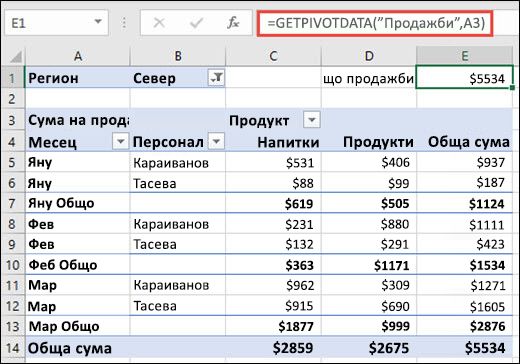Click the $531 cell
The width and height of the screenshot is (520, 364).
[x=273, y=162]
